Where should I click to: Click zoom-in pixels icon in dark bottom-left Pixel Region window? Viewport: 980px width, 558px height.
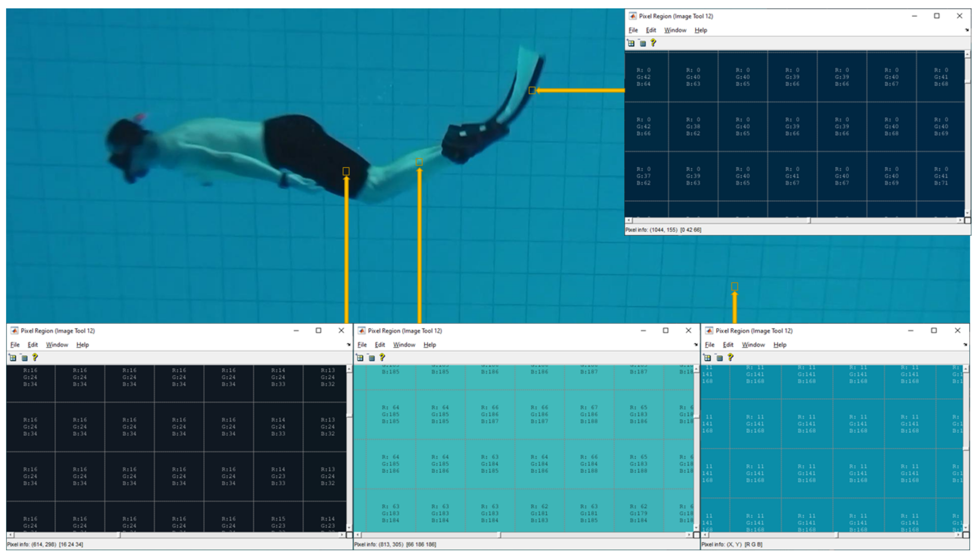[x=13, y=358]
